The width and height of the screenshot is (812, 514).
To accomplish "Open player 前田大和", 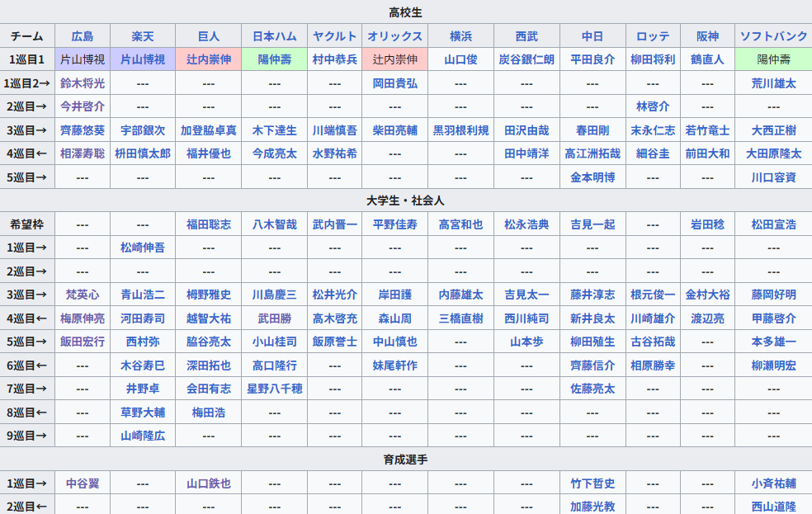I will [x=707, y=153].
